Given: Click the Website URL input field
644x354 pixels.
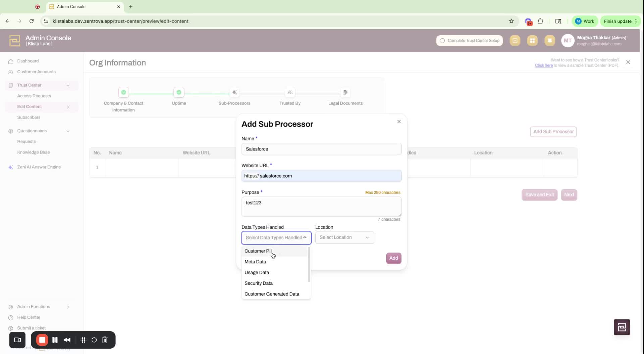Looking at the screenshot, I should (x=321, y=176).
